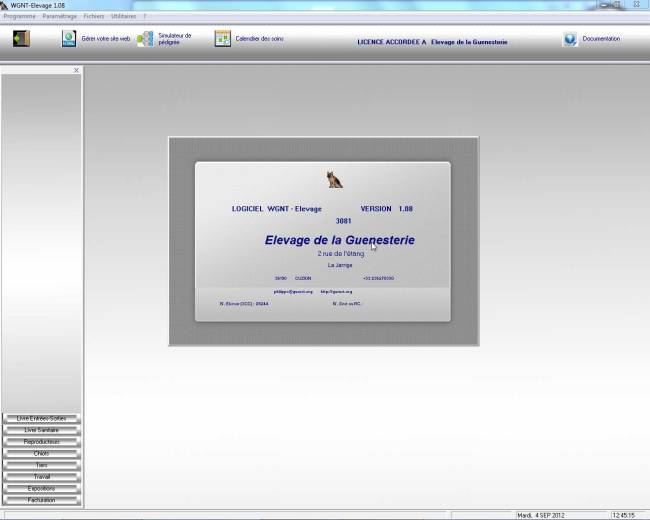Open the Fichiers menu
Viewport: 650px width, 520px height.
tap(94, 16)
